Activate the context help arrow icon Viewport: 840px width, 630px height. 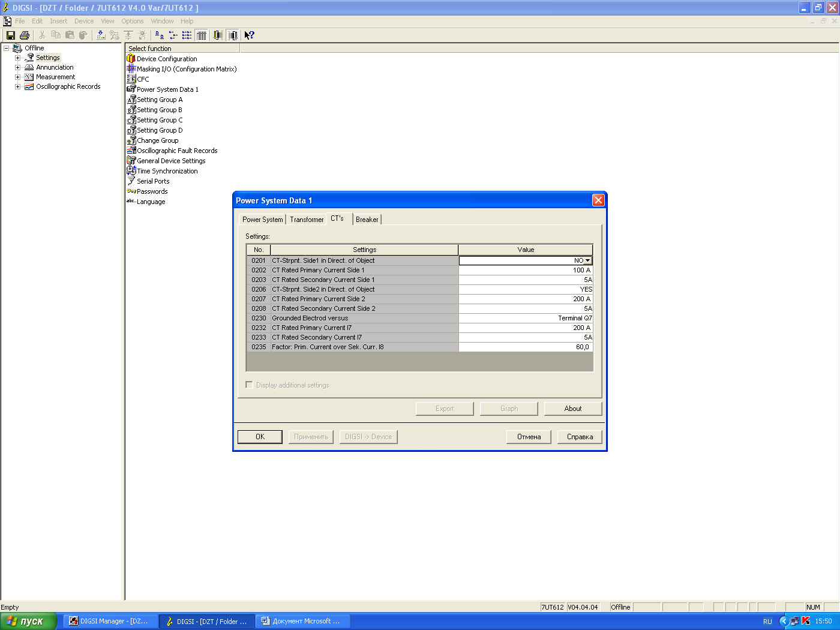(249, 35)
